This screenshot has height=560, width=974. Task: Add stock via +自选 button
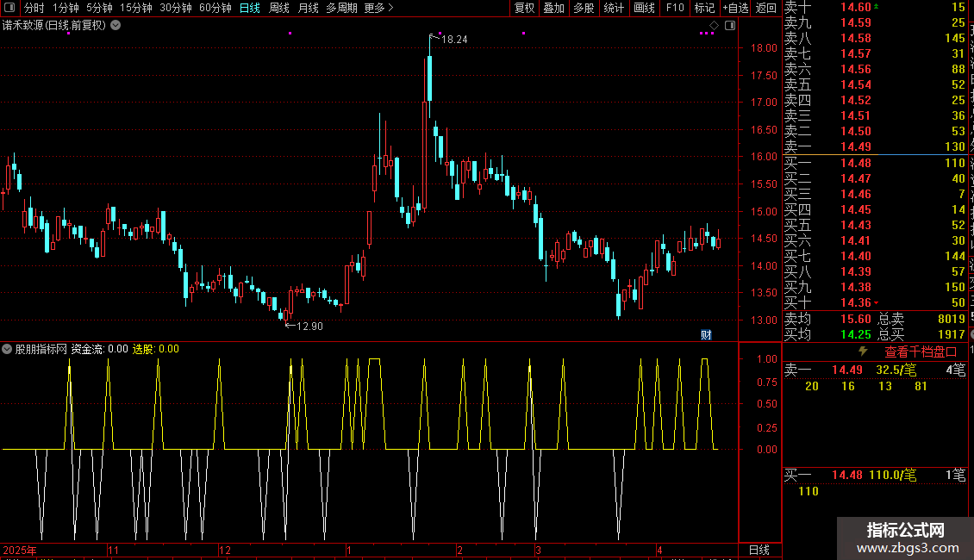(x=735, y=8)
